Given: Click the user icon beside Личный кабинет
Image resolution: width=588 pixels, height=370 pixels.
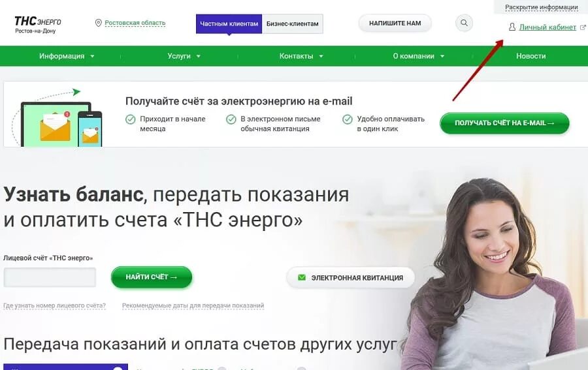Looking at the screenshot, I should pyautogui.click(x=512, y=27).
